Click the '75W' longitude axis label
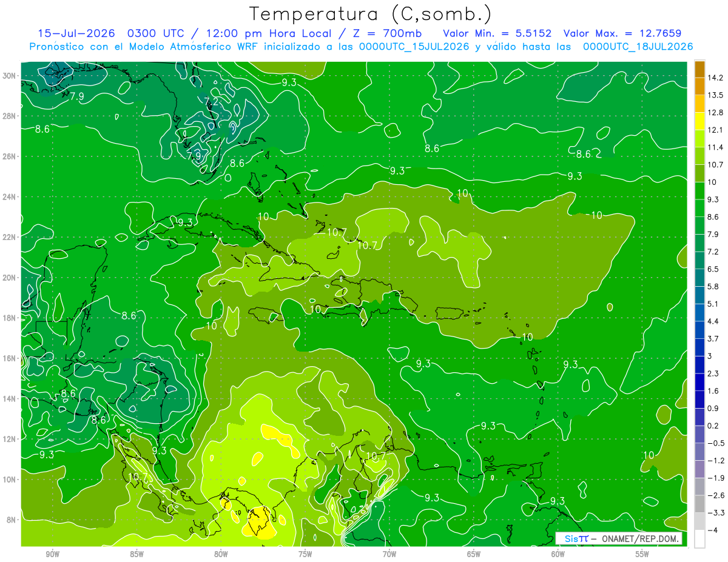This screenshot has height=562, width=728. pyautogui.click(x=305, y=554)
